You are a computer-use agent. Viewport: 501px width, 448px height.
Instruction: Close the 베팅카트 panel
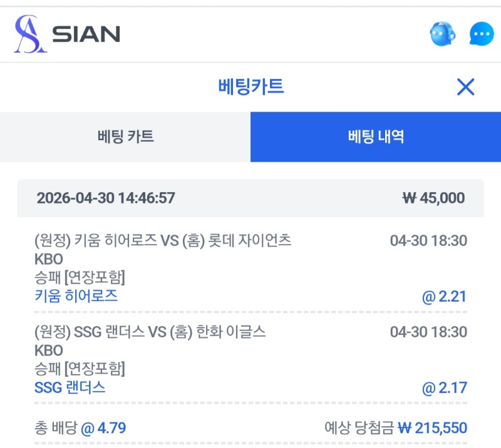click(x=465, y=87)
